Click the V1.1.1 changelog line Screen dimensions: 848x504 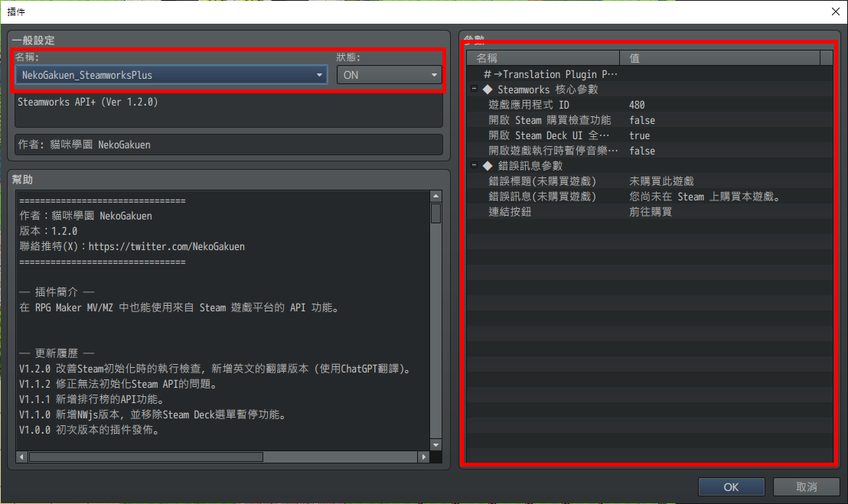pos(92,399)
